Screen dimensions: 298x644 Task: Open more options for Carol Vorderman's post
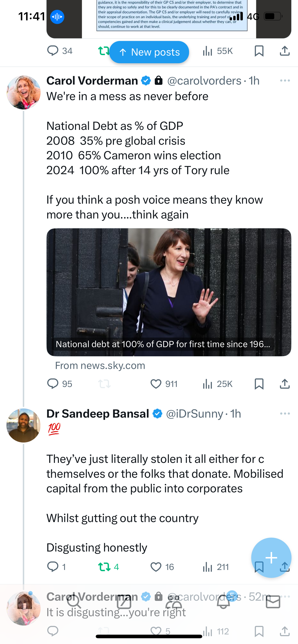(x=285, y=80)
